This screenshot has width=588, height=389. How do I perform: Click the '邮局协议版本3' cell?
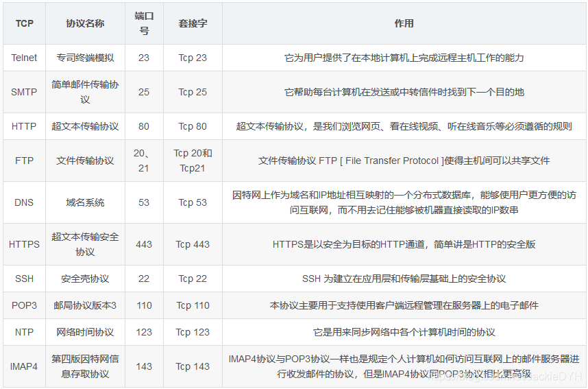point(85,306)
